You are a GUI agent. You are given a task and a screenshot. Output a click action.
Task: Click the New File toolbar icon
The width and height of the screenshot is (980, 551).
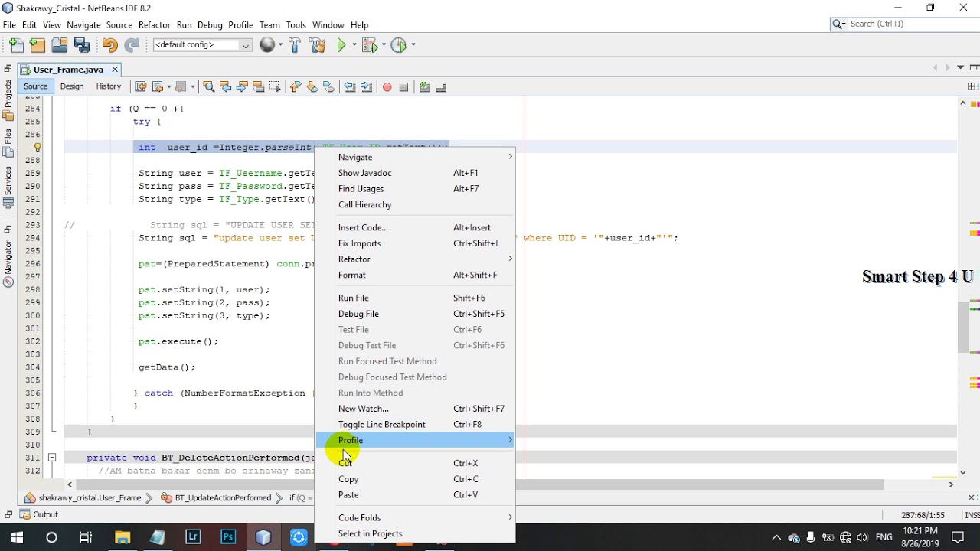pyautogui.click(x=16, y=45)
